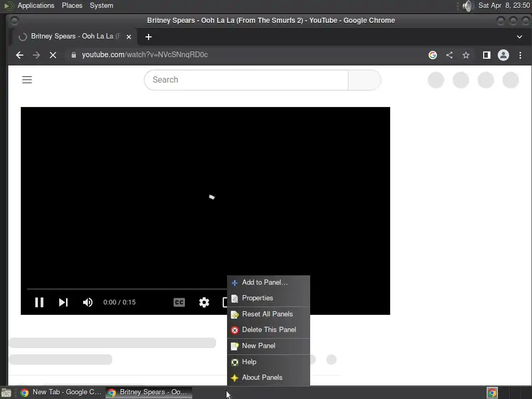Expand the tab search dropdown
This screenshot has height=399, width=532.
(x=520, y=37)
